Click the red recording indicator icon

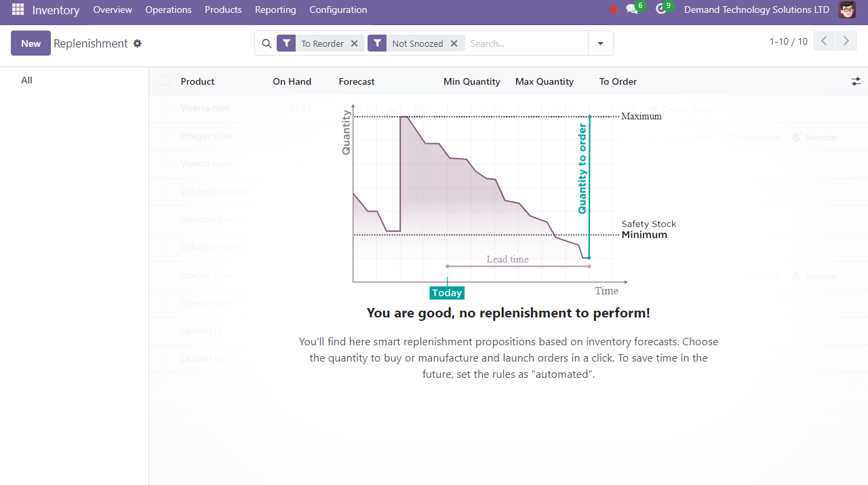[x=613, y=9]
